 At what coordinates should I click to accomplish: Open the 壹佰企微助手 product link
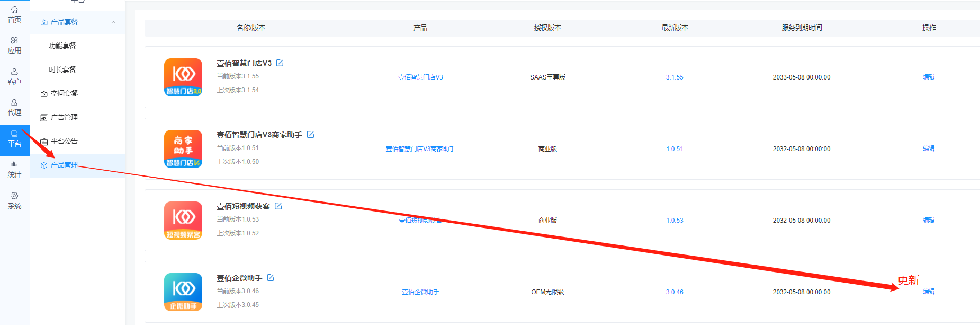(420, 292)
